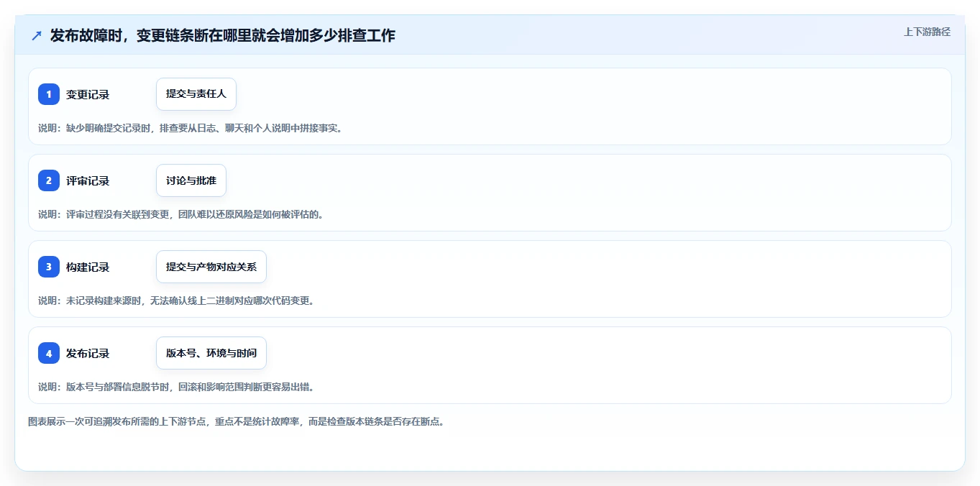Click the 评审记录 step label
Screen dimensions: 980x486
click(88, 180)
